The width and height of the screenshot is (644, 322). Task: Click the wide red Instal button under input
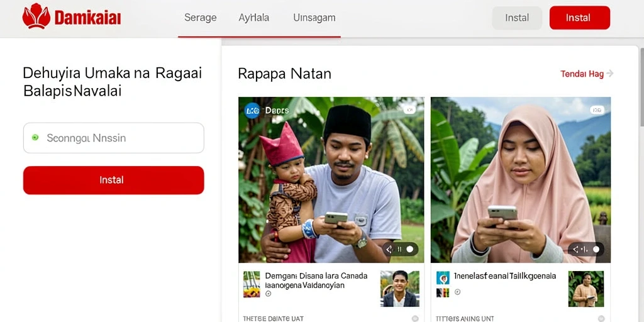[x=113, y=180]
